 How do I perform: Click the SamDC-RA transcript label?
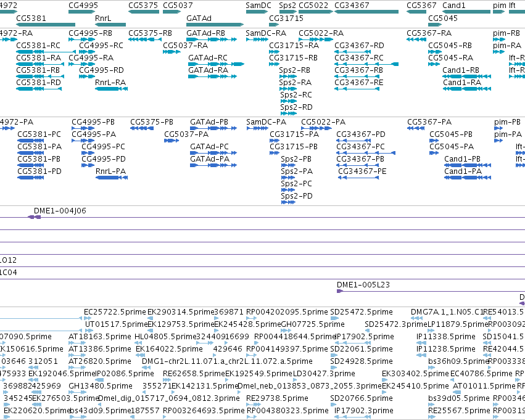pos(266,33)
